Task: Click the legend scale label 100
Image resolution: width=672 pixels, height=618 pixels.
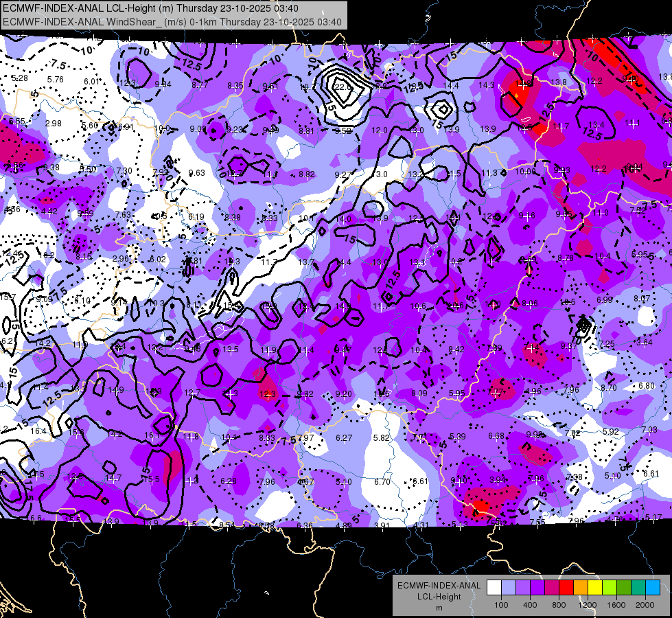Action: [501, 605]
